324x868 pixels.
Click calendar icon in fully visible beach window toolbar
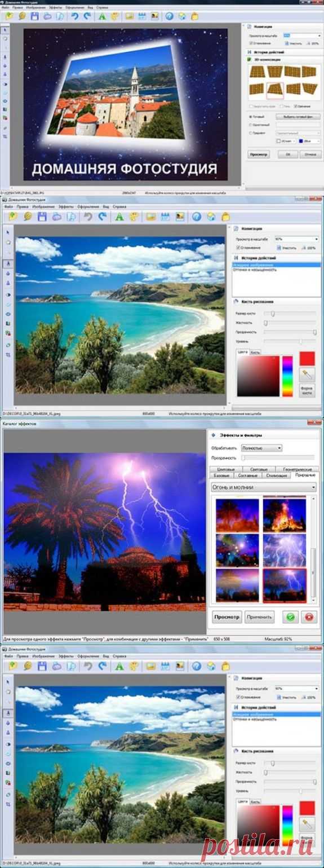pyautogui.click(x=166, y=216)
